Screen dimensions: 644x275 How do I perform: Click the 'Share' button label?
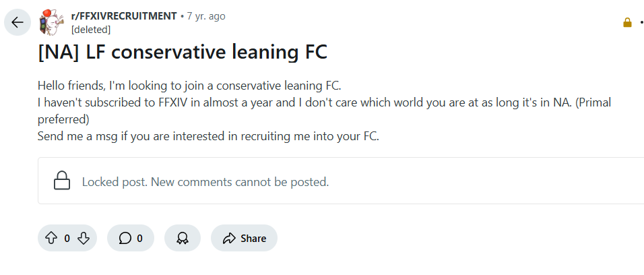[253, 239]
